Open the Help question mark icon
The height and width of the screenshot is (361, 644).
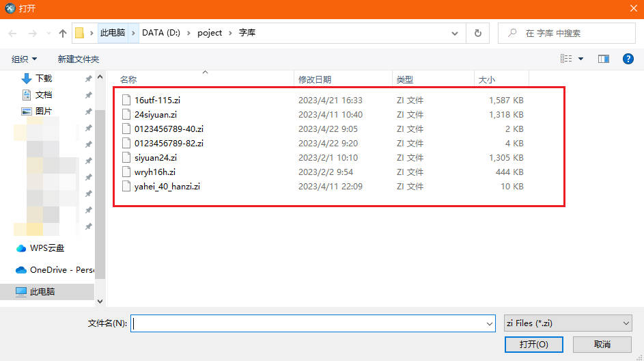pos(628,59)
